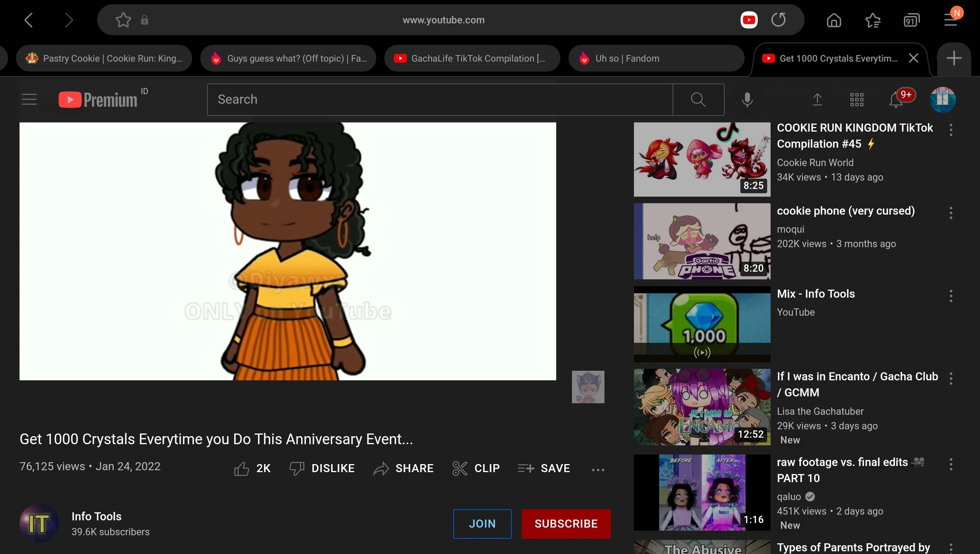
Task: Click the JOIN channel membership button
Action: tap(482, 523)
